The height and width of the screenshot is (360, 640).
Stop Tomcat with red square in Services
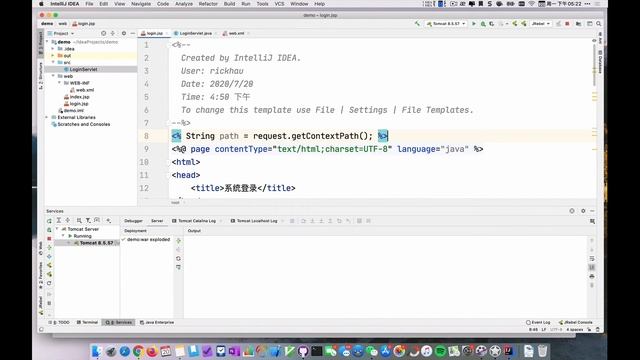pyautogui.click(x=49, y=238)
